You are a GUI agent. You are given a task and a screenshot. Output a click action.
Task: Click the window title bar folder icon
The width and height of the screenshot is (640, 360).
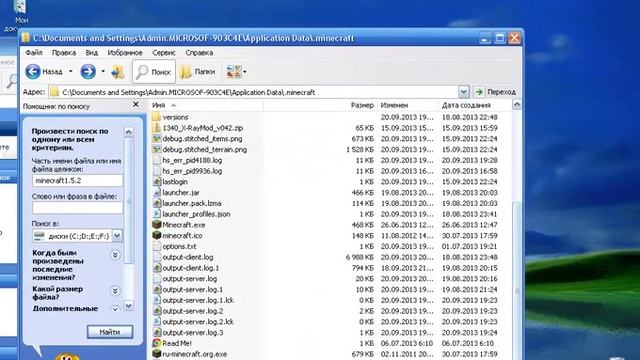click(x=26, y=38)
